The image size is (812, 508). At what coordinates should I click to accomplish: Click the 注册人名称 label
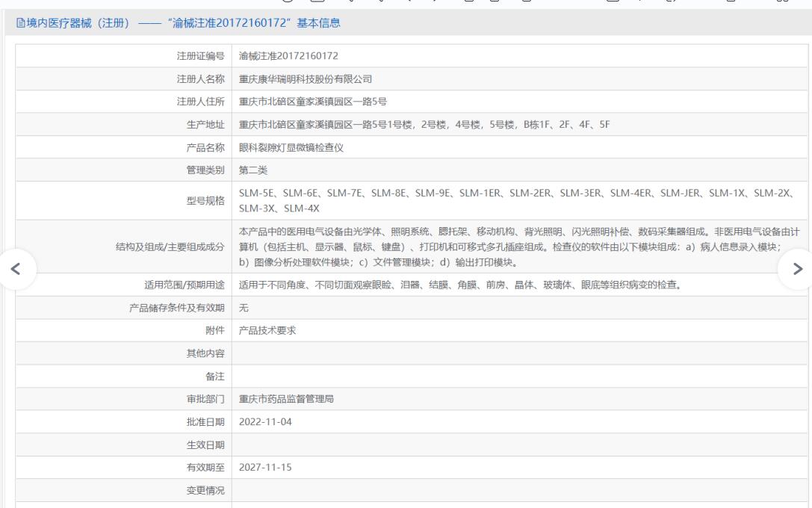tap(200, 78)
